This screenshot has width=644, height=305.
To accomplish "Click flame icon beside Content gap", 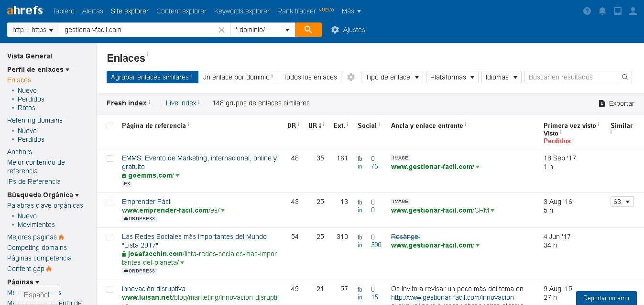I will 49,269.
